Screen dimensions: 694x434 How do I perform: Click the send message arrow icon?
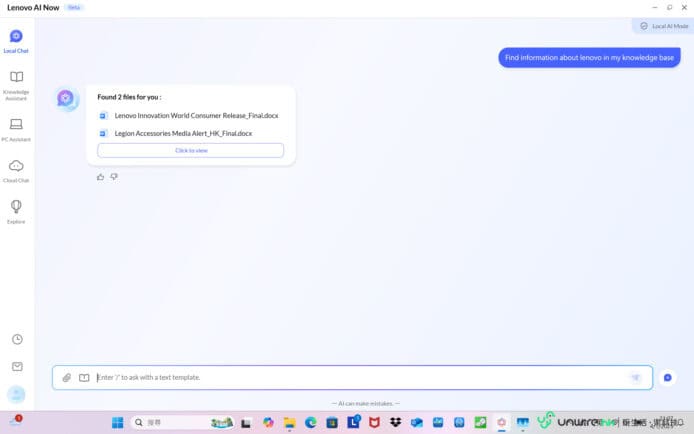click(x=636, y=377)
